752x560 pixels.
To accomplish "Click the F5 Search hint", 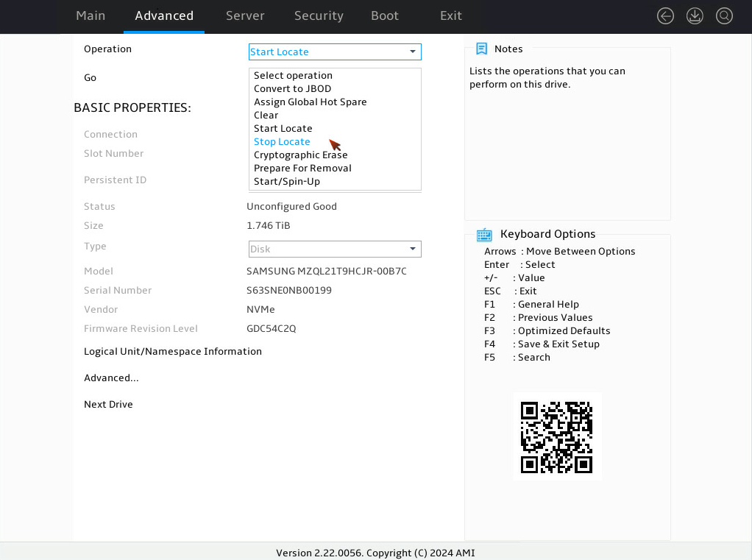I will tap(517, 358).
